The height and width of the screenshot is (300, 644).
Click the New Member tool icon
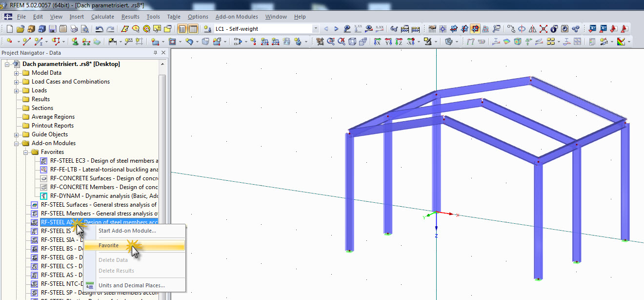coord(38,42)
